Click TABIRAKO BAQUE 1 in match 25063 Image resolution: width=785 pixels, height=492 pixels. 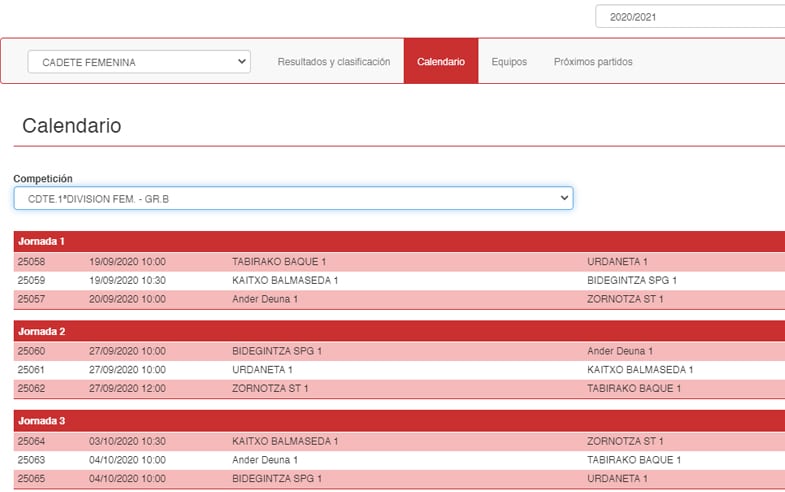[634, 460]
